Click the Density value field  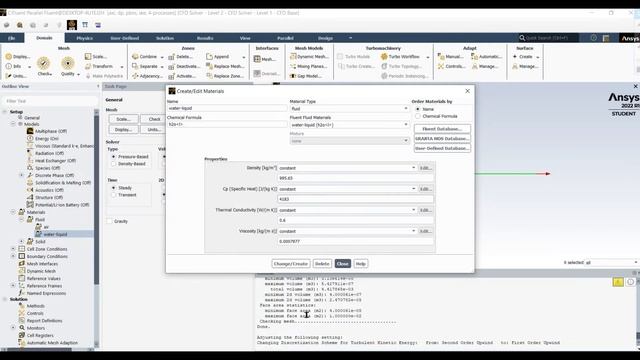pos(355,178)
